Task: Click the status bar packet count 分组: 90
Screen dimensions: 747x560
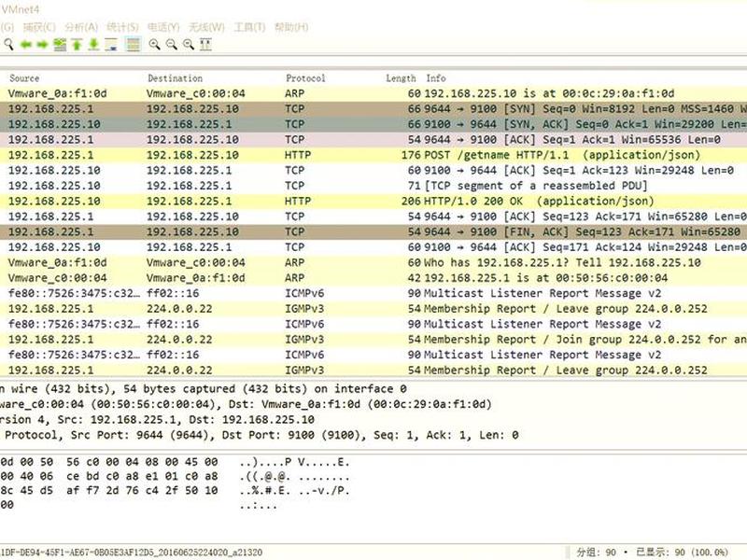Action: coord(596,553)
